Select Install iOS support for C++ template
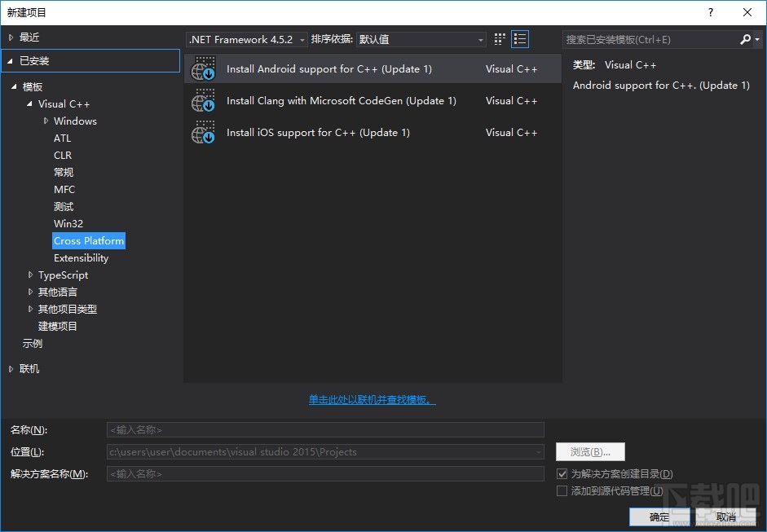The width and height of the screenshot is (767, 532). click(372, 133)
